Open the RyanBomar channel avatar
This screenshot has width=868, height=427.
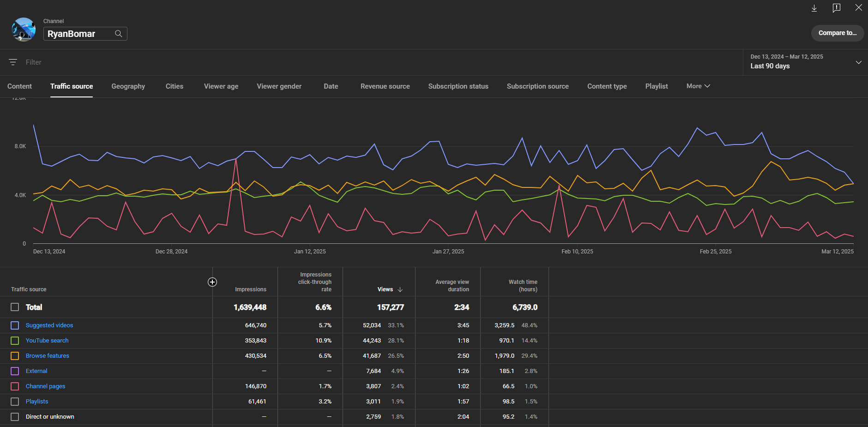coord(24,30)
